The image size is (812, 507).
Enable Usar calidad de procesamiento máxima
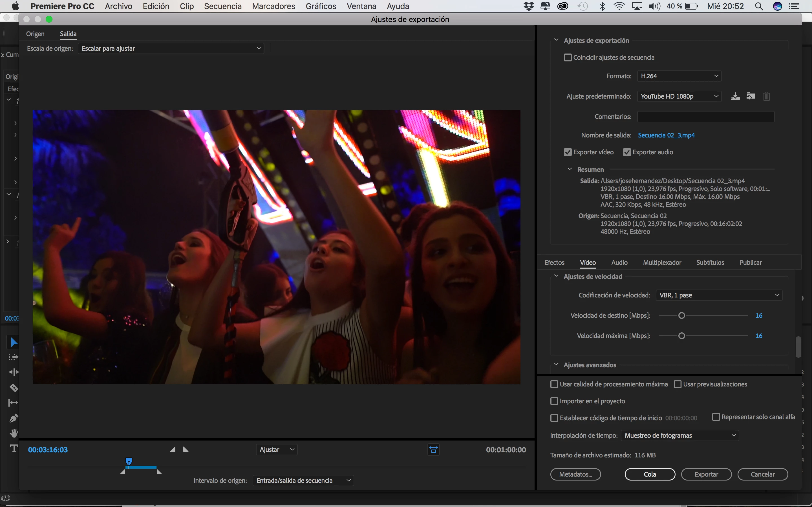[x=554, y=384]
